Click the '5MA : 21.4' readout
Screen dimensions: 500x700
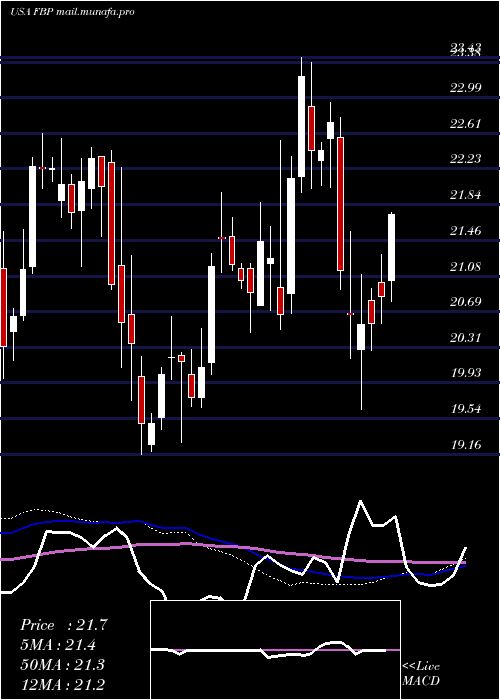[58, 645]
